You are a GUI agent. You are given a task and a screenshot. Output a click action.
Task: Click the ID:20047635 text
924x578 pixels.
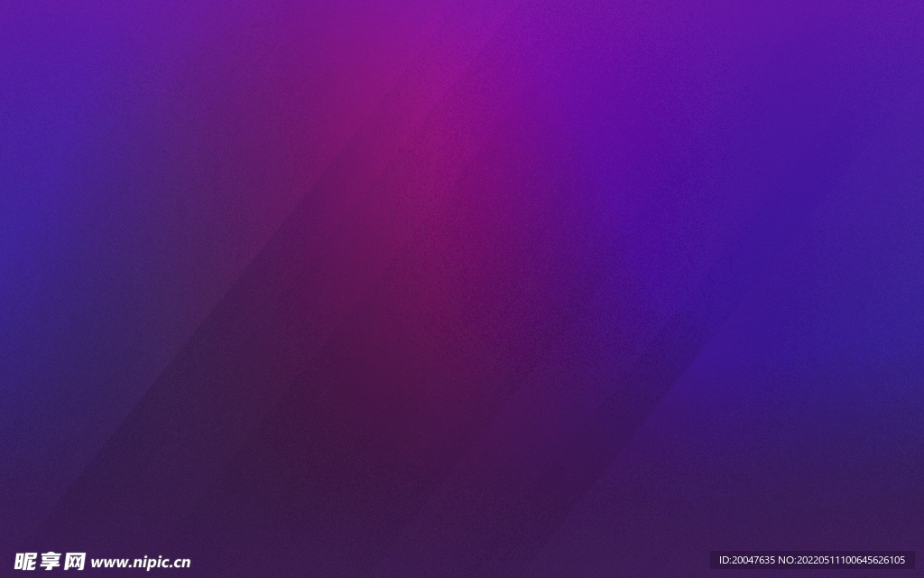(747, 560)
